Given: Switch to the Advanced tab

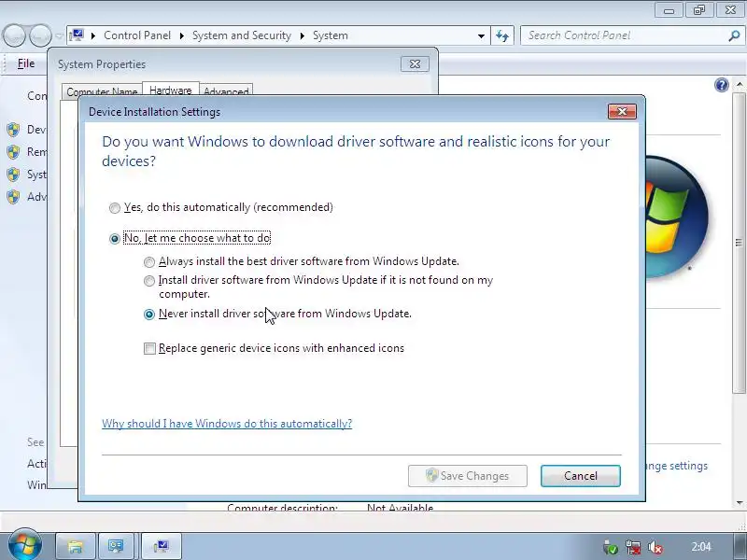Looking at the screenshot, I should point(226,91).
